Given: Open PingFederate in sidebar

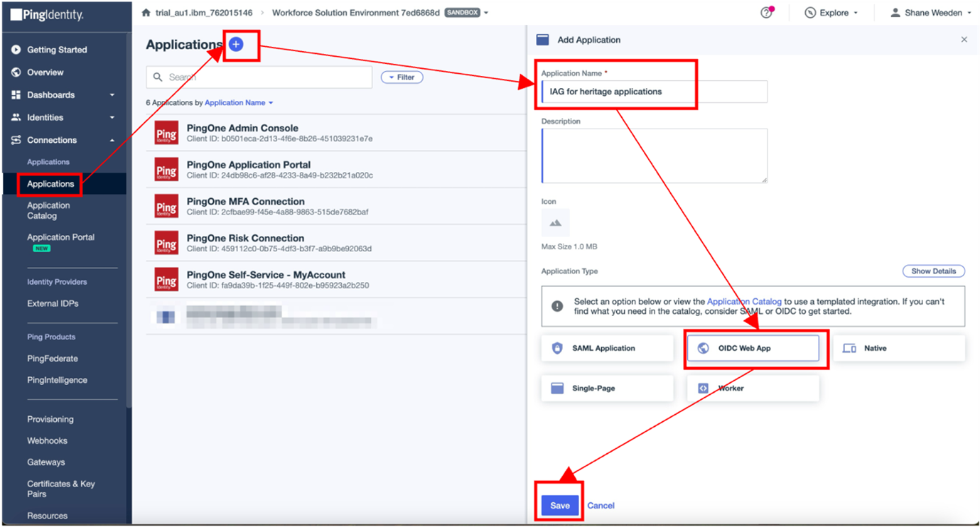Looking at the screenshot, I should click(53, 359).
